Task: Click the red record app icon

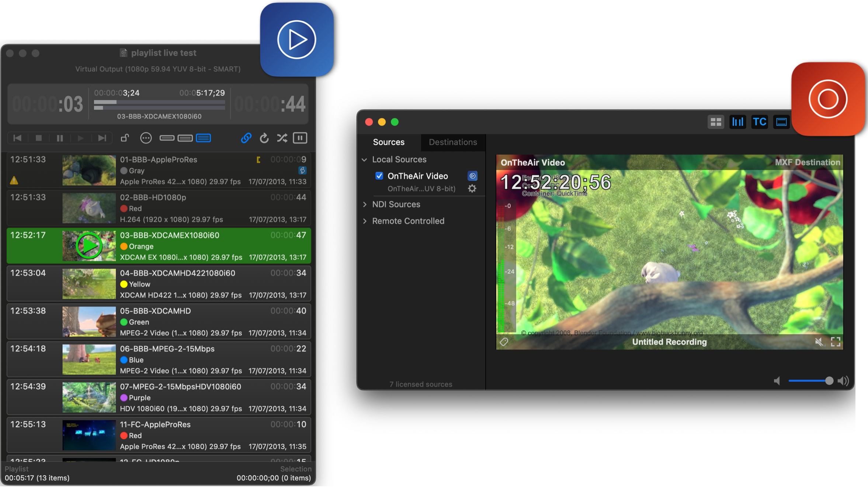Action: point(828,99)
